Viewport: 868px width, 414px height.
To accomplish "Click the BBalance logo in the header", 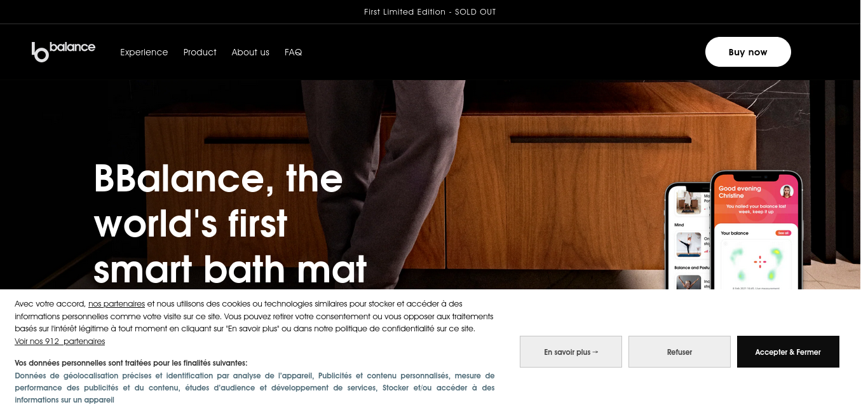I will (x=64, y=52).
